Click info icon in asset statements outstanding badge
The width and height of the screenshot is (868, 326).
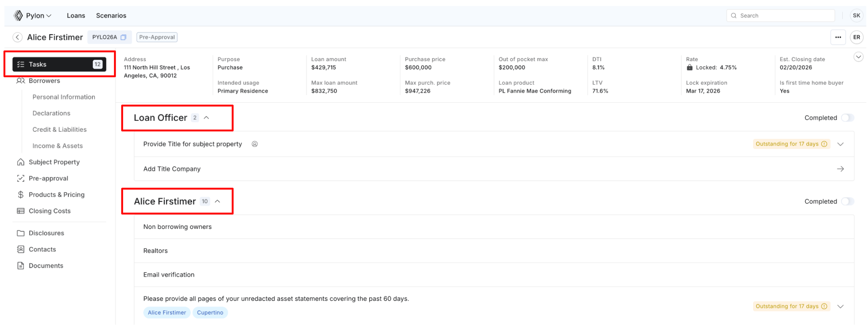tap(824, 306)
